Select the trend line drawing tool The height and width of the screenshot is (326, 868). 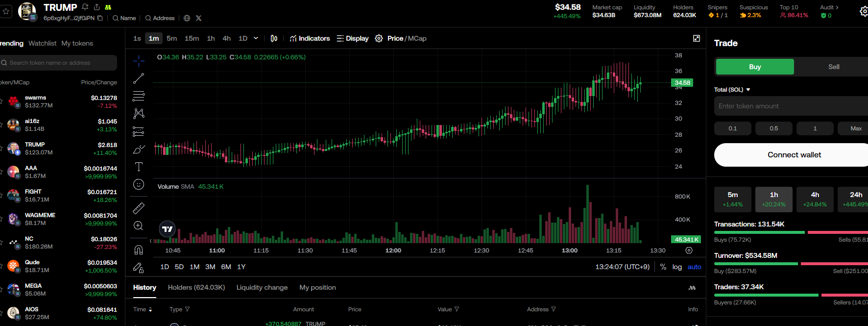point(139,78)
